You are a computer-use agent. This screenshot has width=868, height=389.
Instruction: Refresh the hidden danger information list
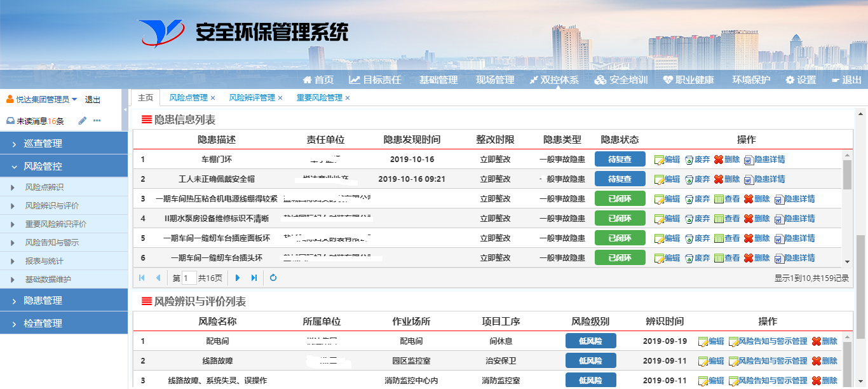(x=273, y=277)
